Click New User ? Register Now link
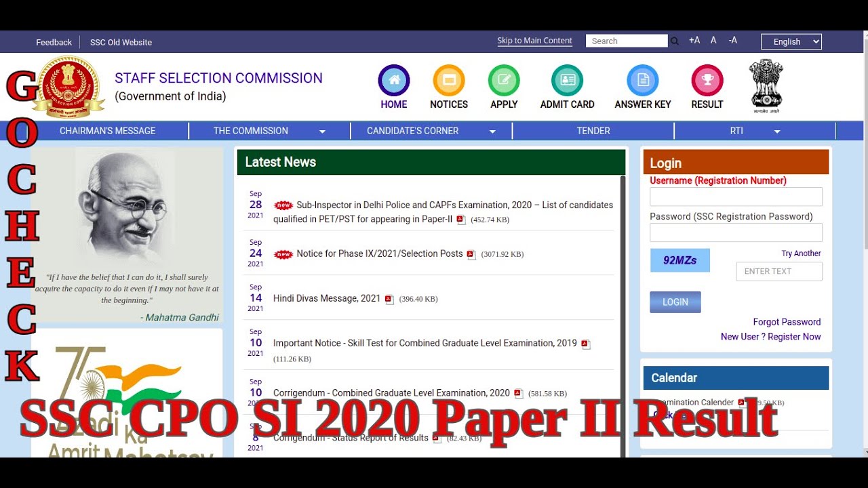 [x=770, y=337]
